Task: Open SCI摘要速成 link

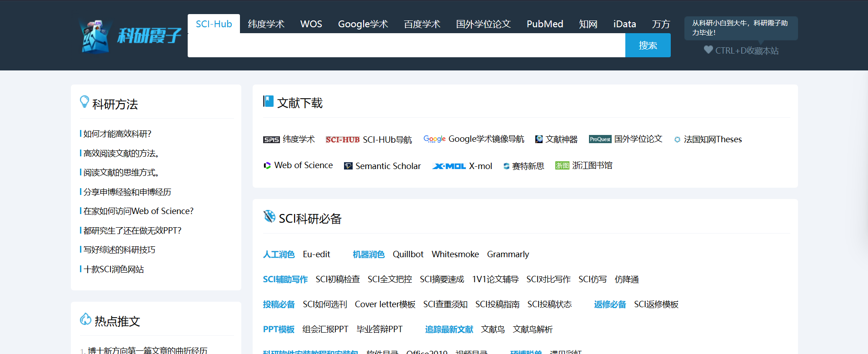Action: (x=442, y=279)
